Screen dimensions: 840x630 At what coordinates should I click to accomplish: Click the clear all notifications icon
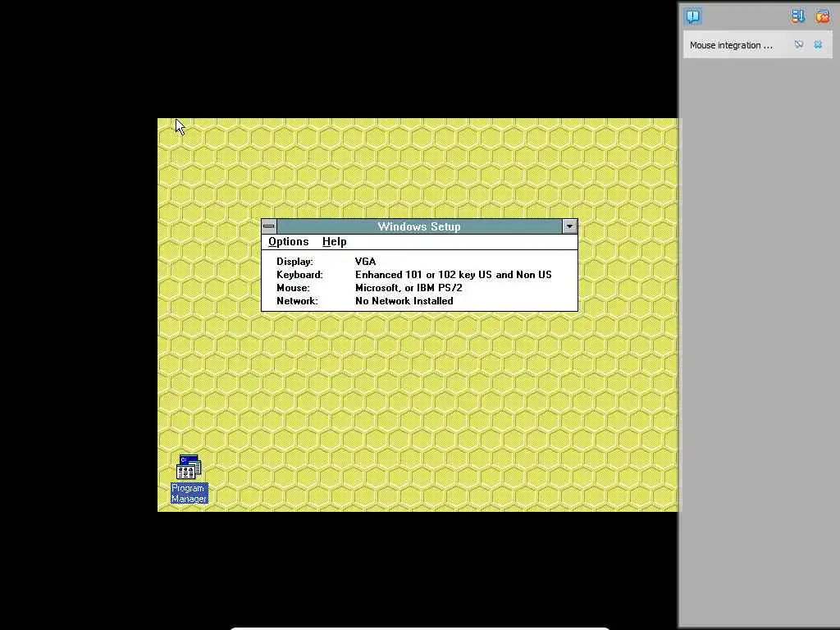822,16
